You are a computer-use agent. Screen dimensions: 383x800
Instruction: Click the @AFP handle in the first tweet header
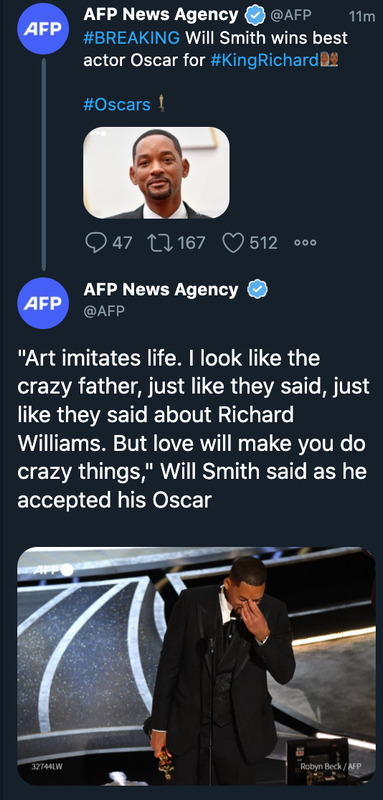(290, 16)
